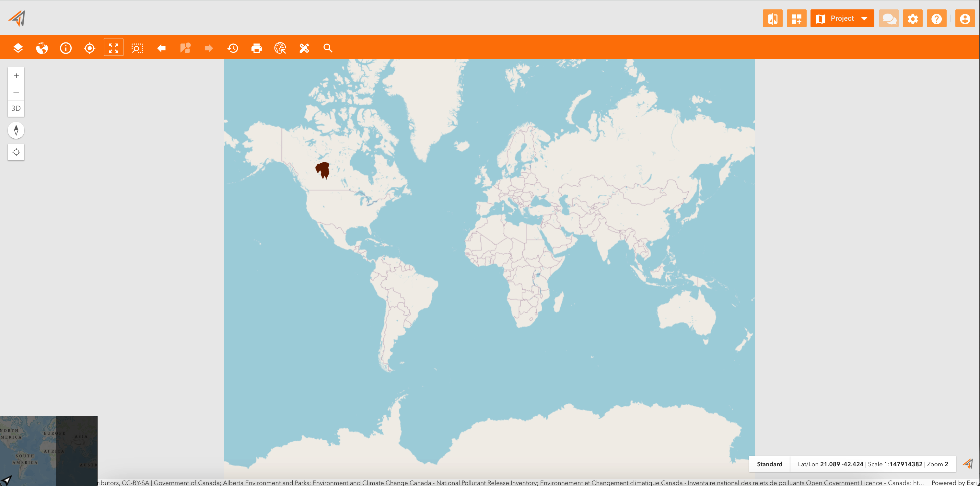This screenshot has width=980, height=486.
Task: Click the Standard button in status bar
Action: [x=770, y=464]
